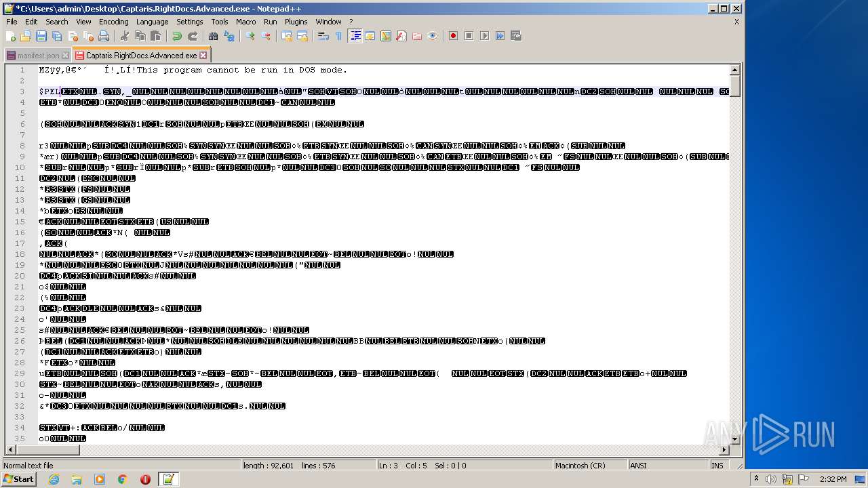Click the Stop macro recording button
This screenshot has width=868, height=488.
469,36
